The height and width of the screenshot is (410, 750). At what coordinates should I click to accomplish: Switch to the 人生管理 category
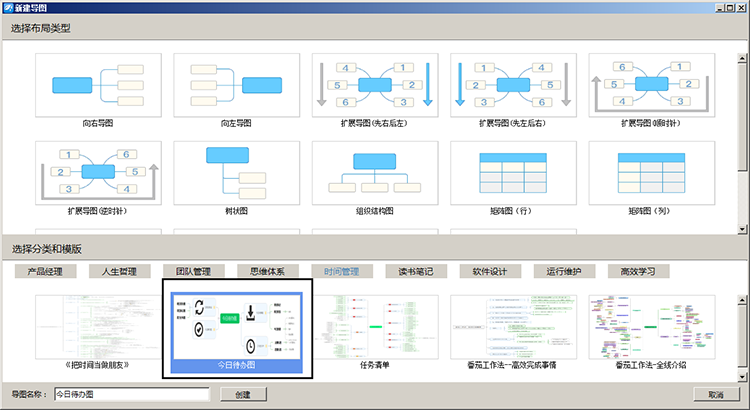120,271
